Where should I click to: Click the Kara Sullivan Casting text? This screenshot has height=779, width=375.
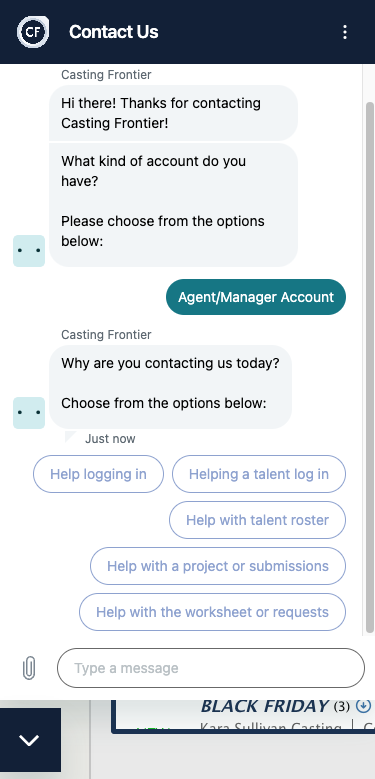[x=271, y=726]
